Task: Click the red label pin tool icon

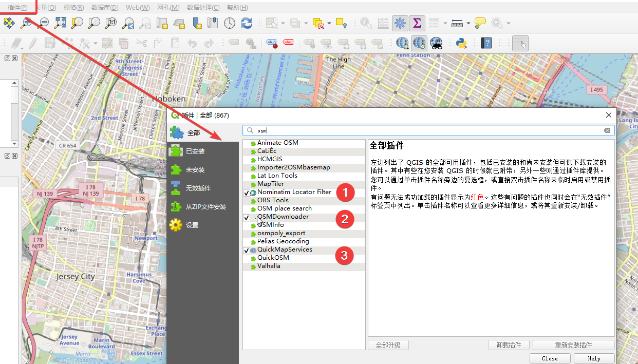Action: tap(272, 43)
